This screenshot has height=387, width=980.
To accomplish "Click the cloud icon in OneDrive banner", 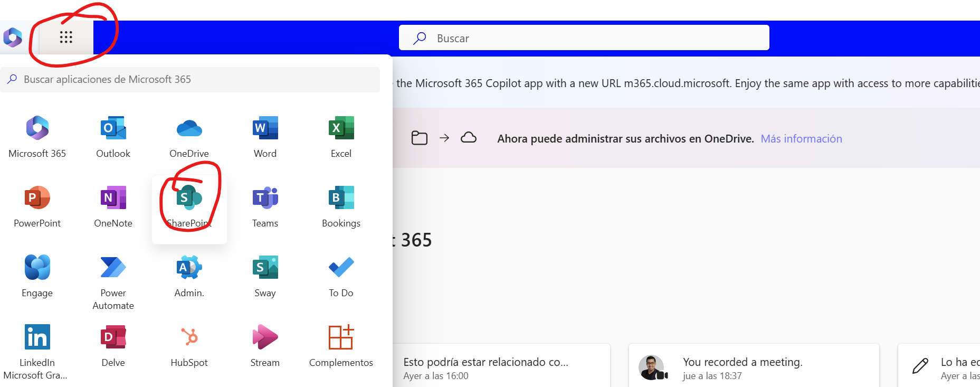I will tap(469, 138).
